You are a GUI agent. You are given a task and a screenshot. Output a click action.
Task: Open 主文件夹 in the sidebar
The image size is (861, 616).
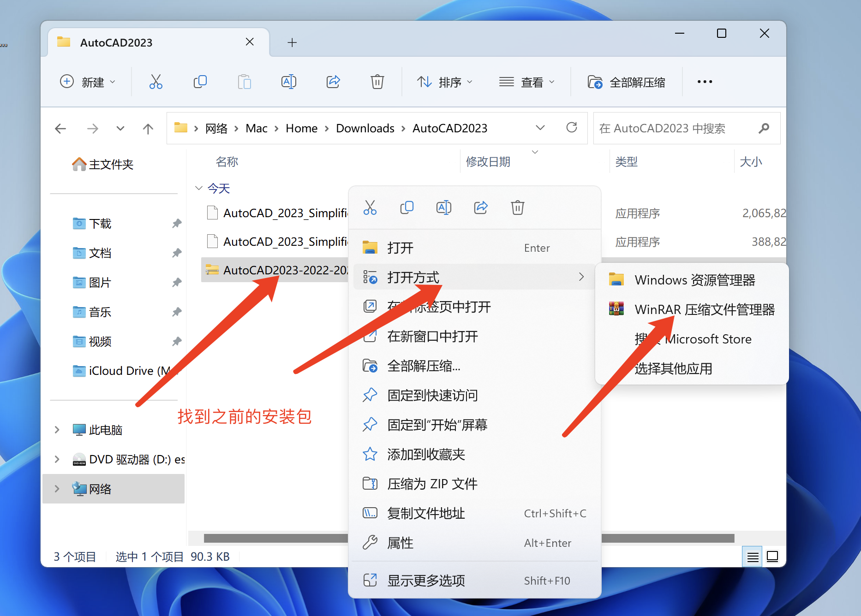[x=102, y=164]
